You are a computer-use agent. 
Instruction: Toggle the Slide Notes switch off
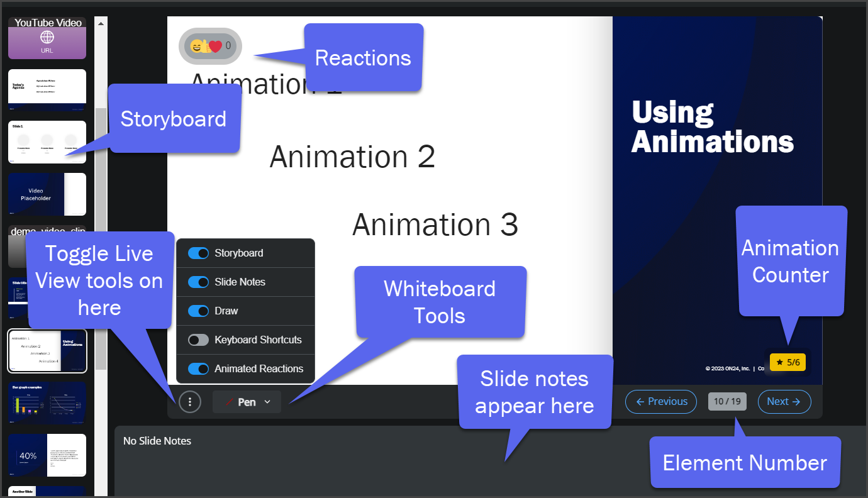[x=198, y=282]
